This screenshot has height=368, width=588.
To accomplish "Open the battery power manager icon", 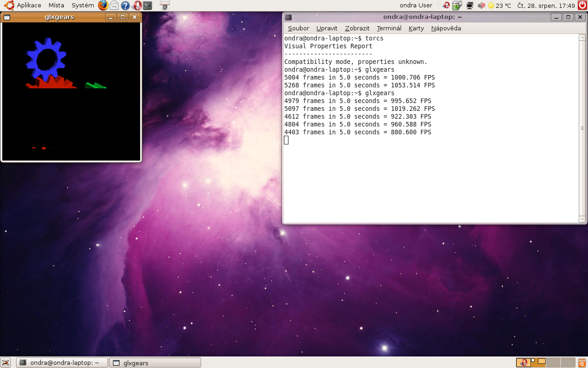I will tap(457, 6).
